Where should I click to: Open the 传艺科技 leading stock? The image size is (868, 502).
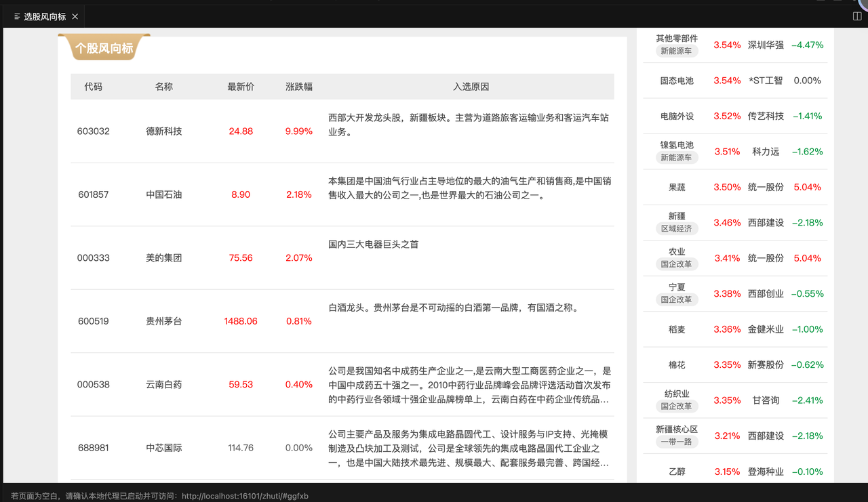click(x=766, y=116)
